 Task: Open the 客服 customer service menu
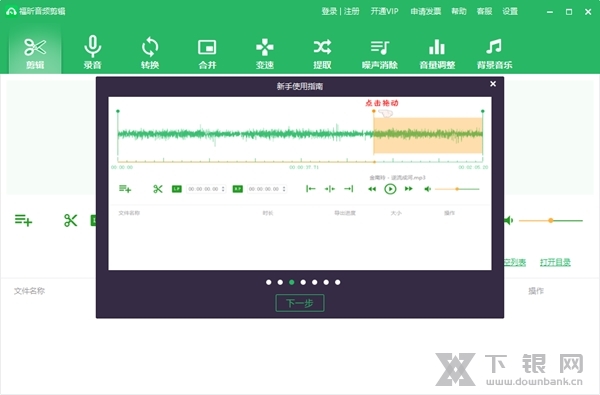[484, 11]
